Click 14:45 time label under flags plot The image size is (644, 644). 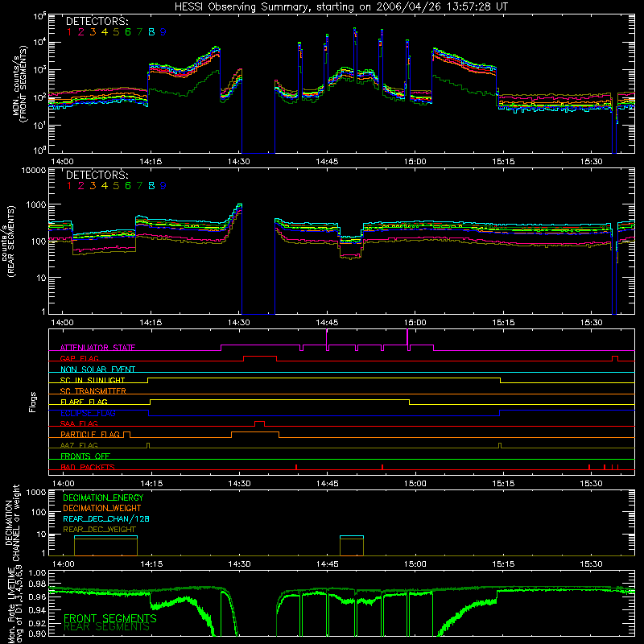pyautogui.click(x=328, y=484)
